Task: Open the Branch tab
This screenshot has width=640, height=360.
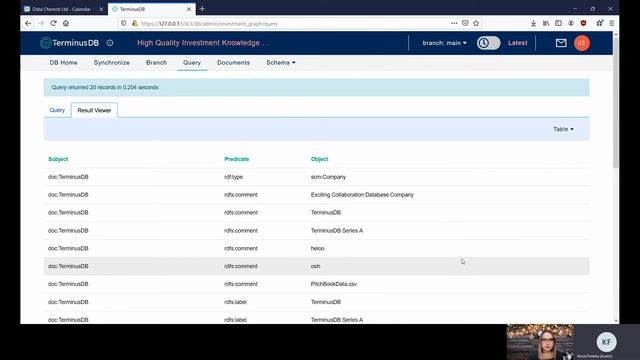Action: pyautogui.click(x=156, y=62)
